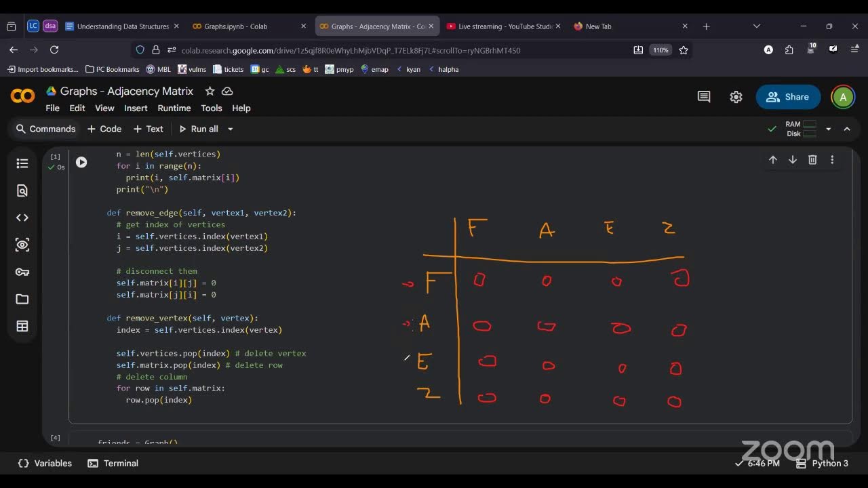Click the Share button
The width and height of the screenshot is (868, 488).
(x=788, y=97)
